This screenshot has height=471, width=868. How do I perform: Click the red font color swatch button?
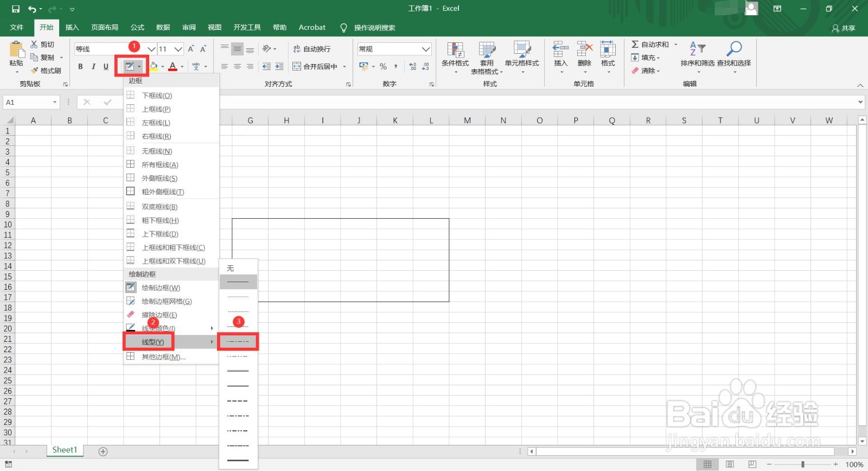click(173, 66)
